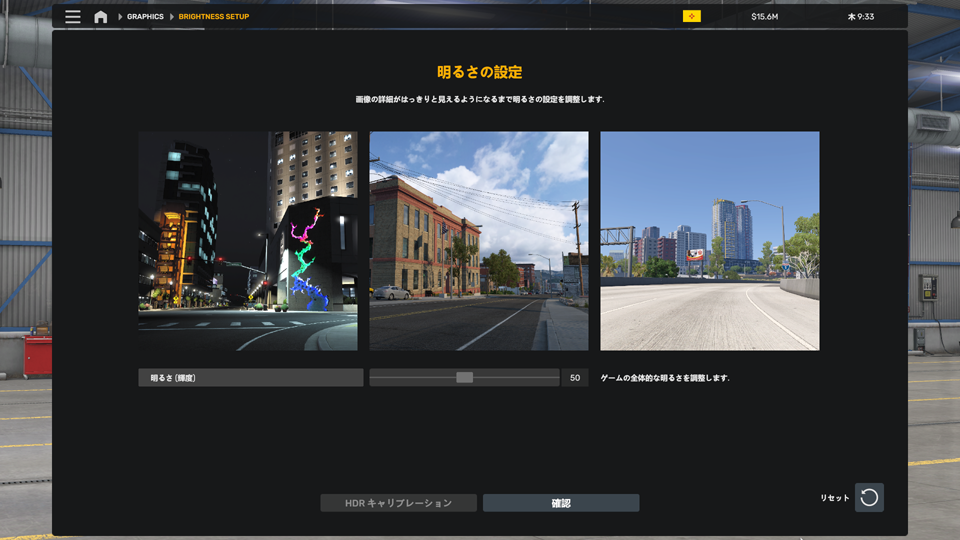Viewport: 960px width, 540px height.
Task: Go to the home screen icon
Action: click(x=100, y=17)
